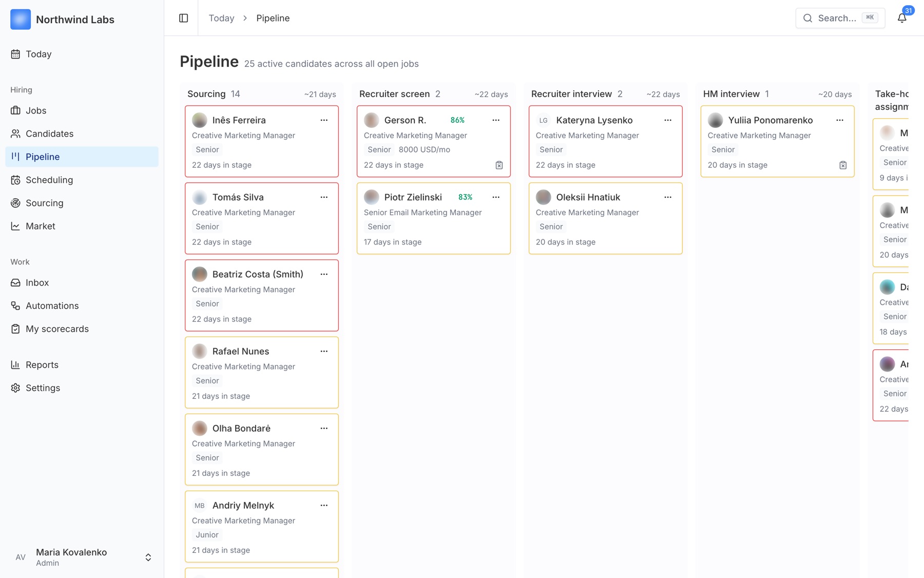Open Scheduling from sidebar
Viewport: 924px width, 578px height.
point(82,180)
